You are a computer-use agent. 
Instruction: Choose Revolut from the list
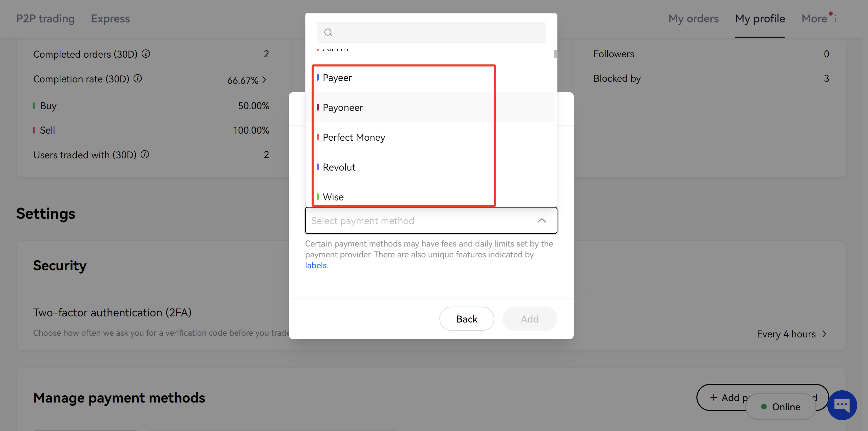tap(430, 167)
